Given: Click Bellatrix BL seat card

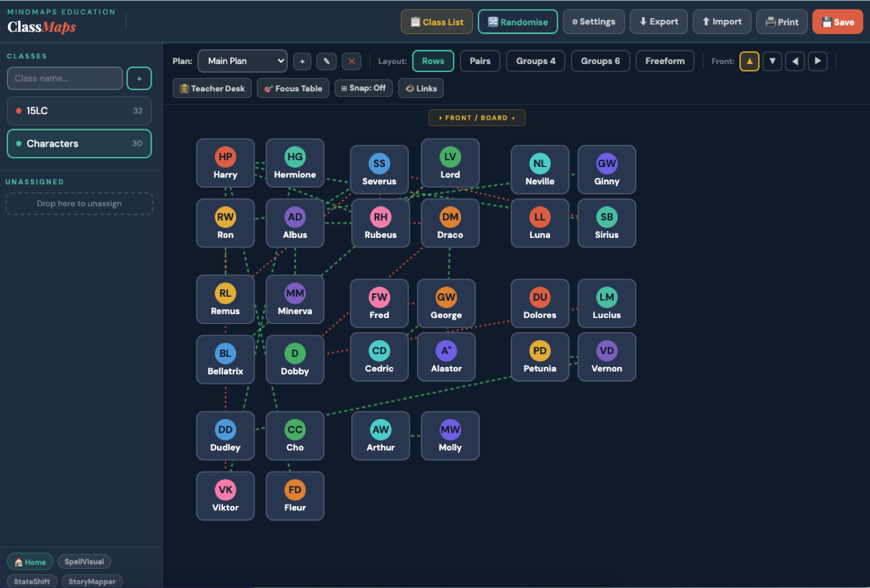Looking at the screenshot, I should [x=225, y=360].
